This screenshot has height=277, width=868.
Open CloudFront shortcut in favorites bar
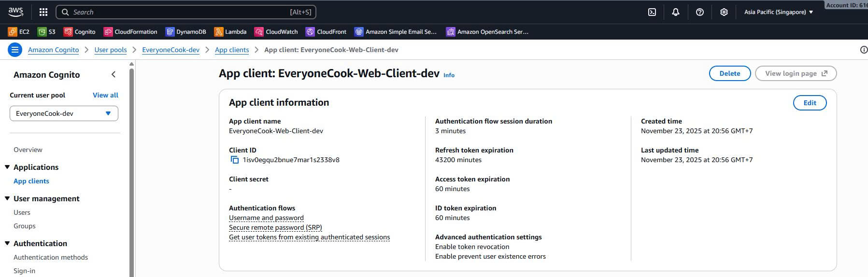click(327, 32)
